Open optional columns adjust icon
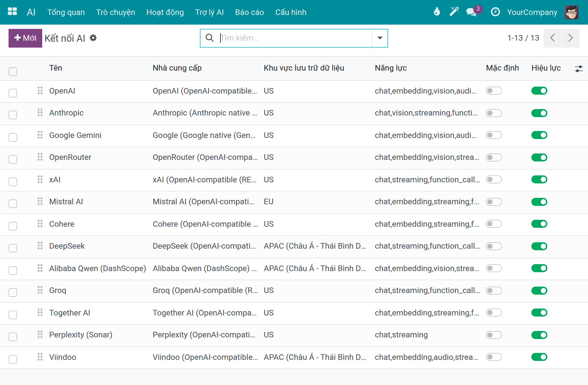Image resolution: width=588 pixels, height=385 pixels. 579,69
